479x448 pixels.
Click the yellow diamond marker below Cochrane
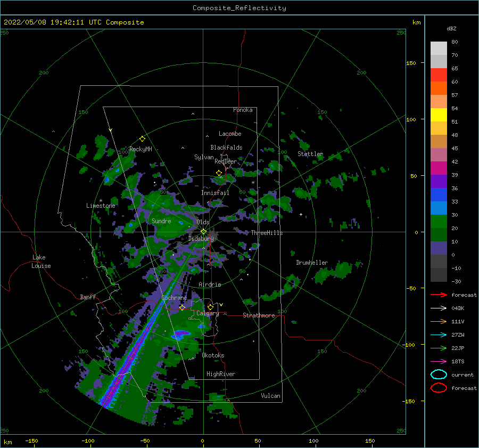point(182,307)
